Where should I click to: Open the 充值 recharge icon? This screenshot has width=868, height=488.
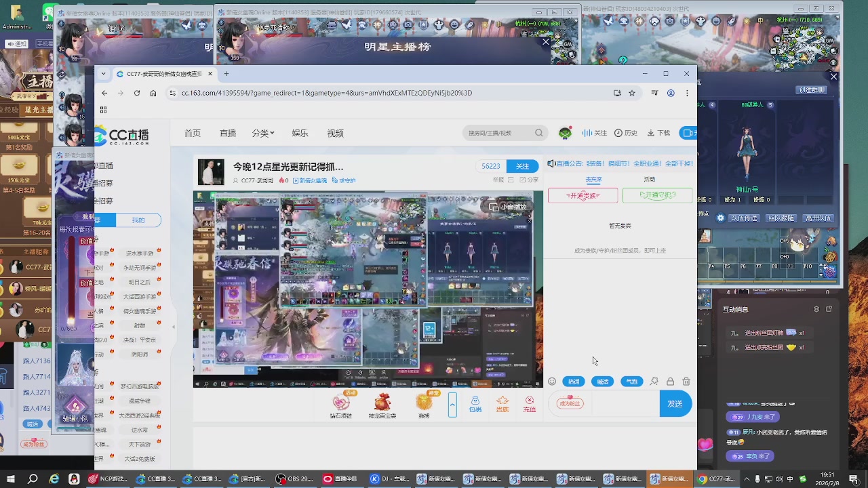click(530, 404)
